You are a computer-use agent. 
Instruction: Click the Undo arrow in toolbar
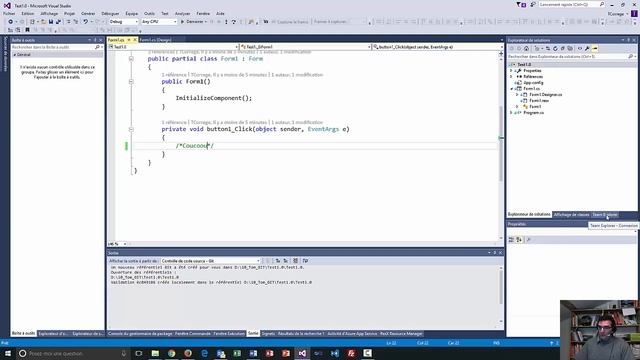86,22
